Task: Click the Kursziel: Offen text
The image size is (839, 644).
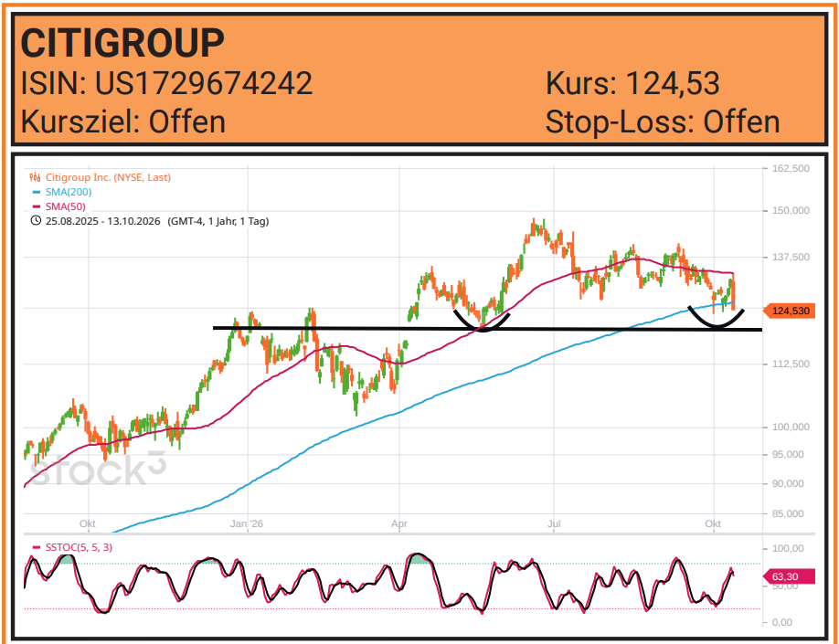Action: [x=123, y=121]
